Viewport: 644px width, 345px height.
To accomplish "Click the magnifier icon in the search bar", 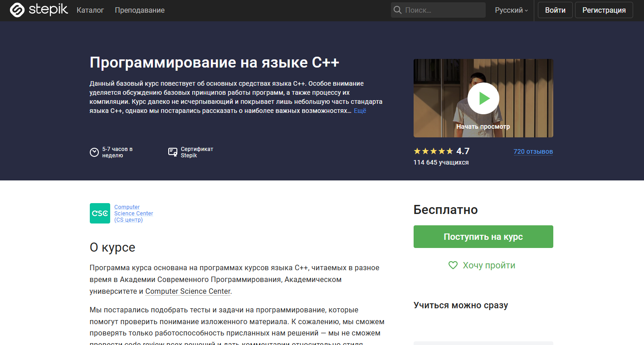I will (x=397, y=10).
